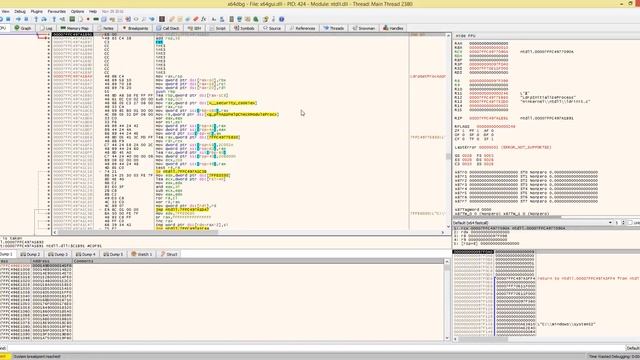Screen dimensions: 640x360
Task: Click the System breakpoint reached status text
Action: coord(37,356)
